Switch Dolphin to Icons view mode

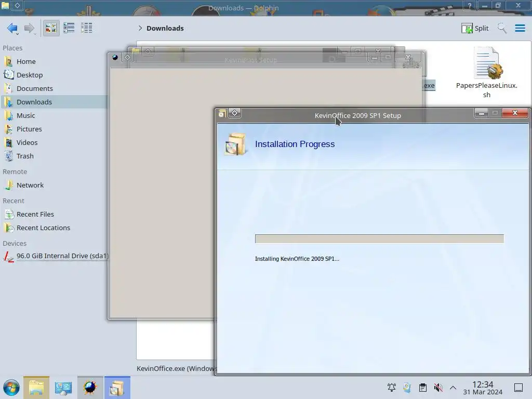coord(51,28)
